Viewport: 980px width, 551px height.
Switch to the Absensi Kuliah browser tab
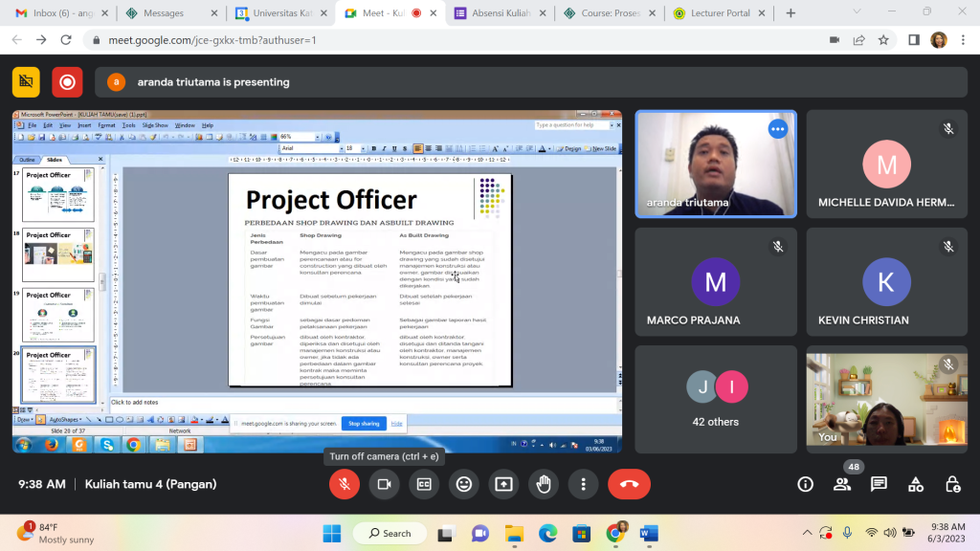pos(499,13)
